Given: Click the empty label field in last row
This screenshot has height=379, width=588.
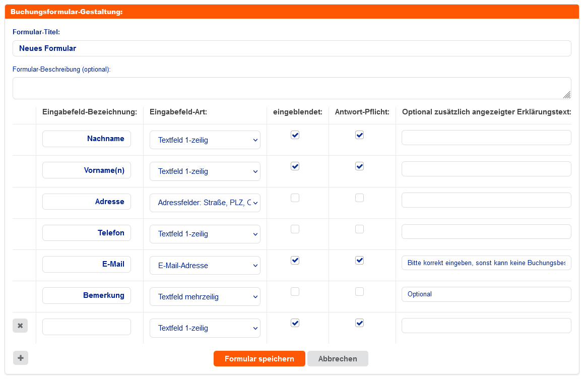Looking at the screenshot, I should point(87,327).
